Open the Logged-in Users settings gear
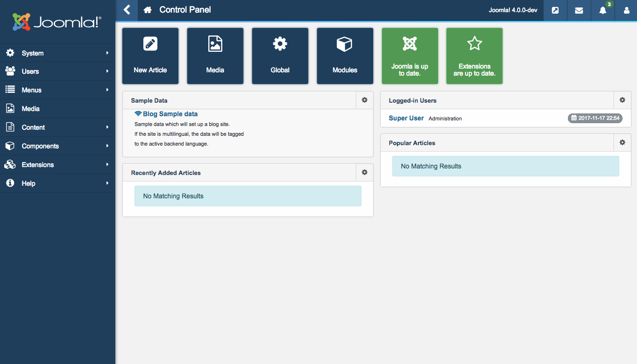Screen dimensions: 637x364 pos(623,100)
